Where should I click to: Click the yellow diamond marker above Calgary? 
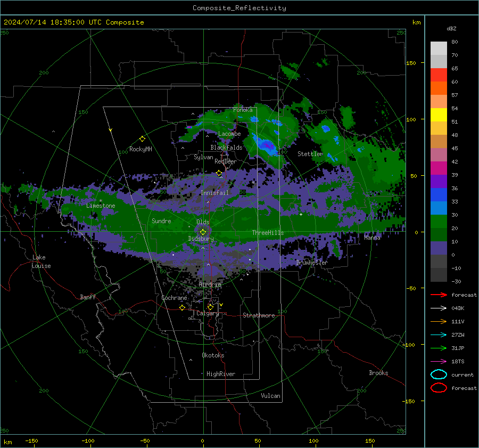coord(210,307)
